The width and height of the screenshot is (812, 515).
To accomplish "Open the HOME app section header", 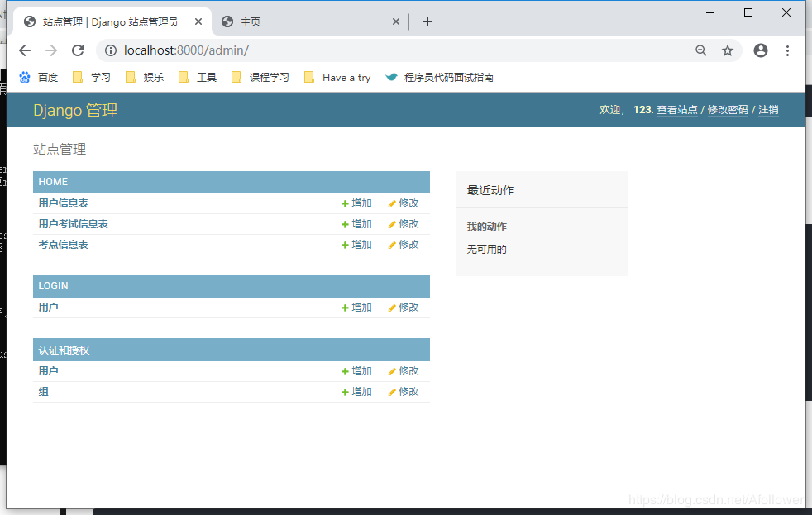I will click(x=53, y=182).
